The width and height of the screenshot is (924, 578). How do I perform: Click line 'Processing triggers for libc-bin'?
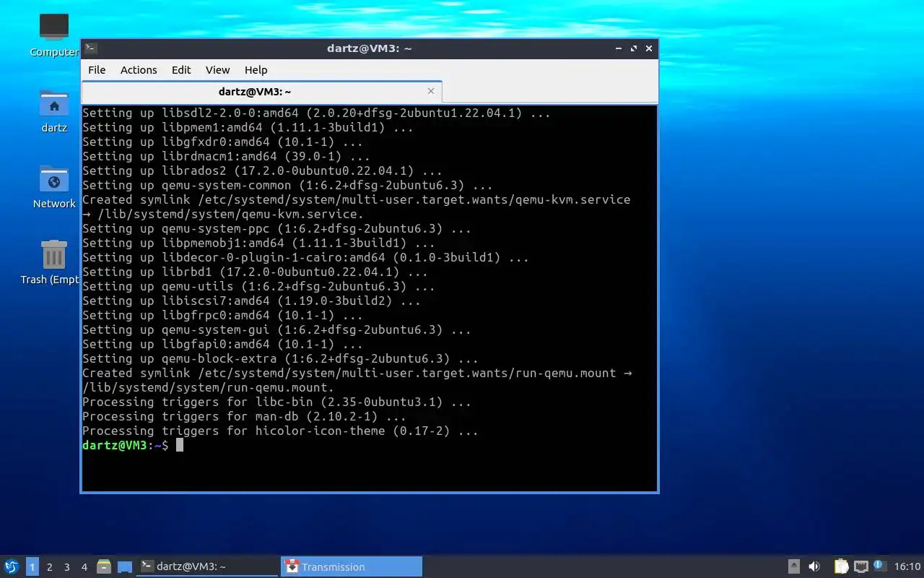point(276,402)
